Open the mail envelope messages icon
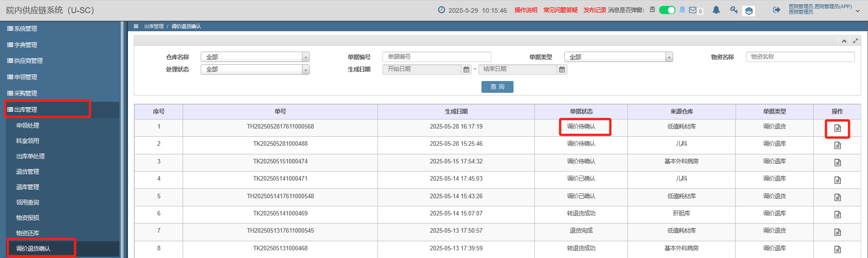 point(693,10)
